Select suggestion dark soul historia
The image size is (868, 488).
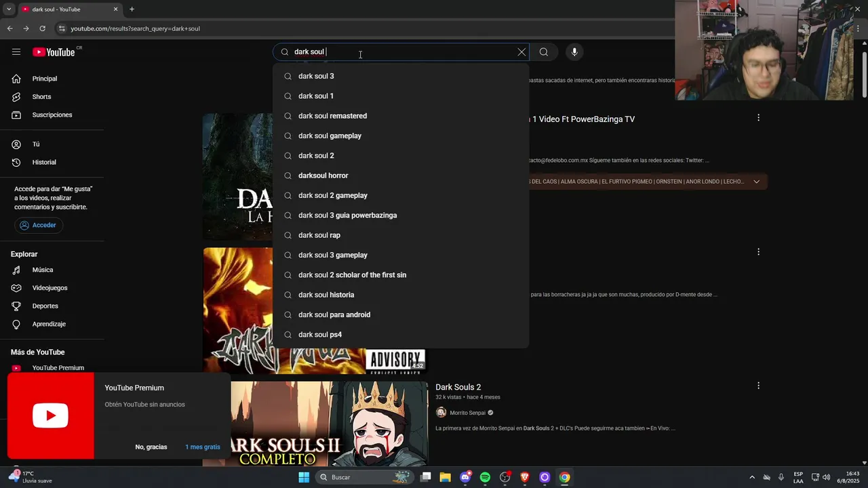(x=401, y=295)
